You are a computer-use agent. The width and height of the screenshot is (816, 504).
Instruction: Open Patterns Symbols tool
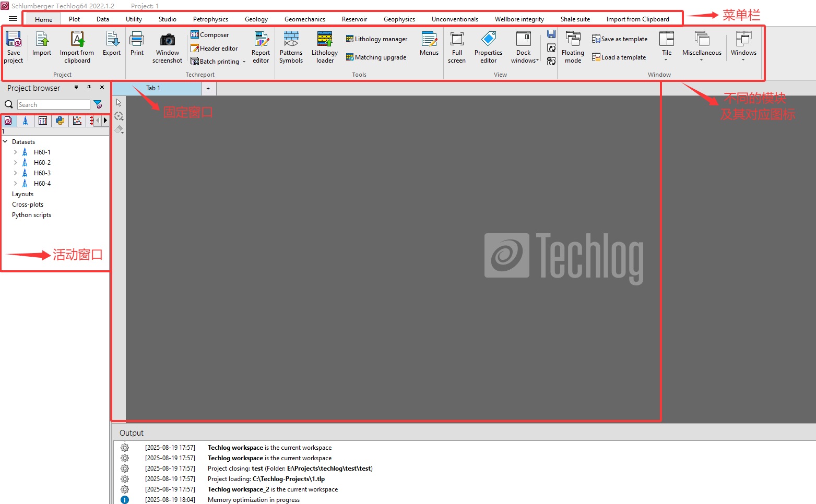291,47
